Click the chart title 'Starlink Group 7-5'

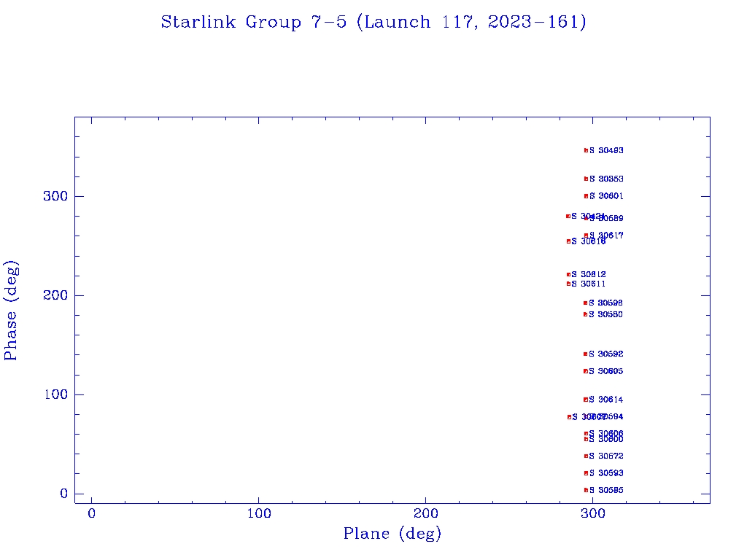point(253,22)
